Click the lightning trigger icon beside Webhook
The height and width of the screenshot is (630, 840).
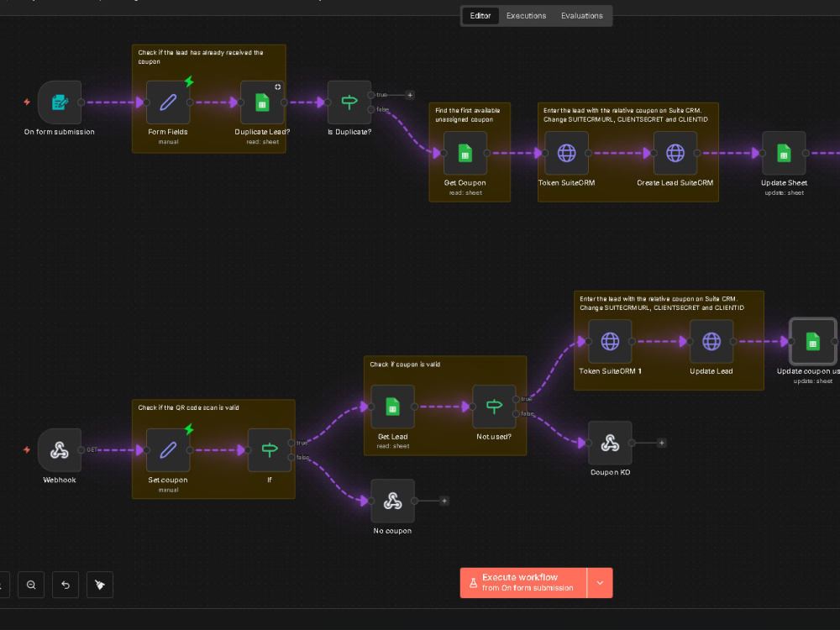[27, 449]
